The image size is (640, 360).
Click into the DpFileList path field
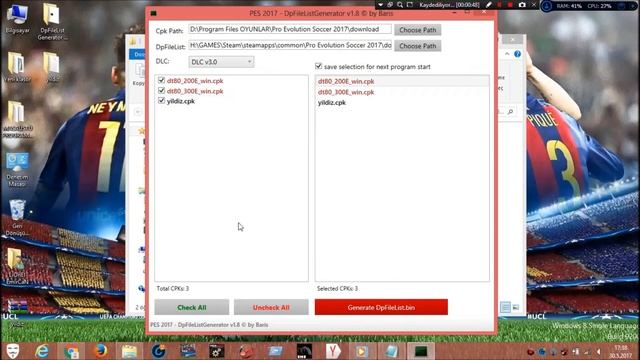coord(290,45)
